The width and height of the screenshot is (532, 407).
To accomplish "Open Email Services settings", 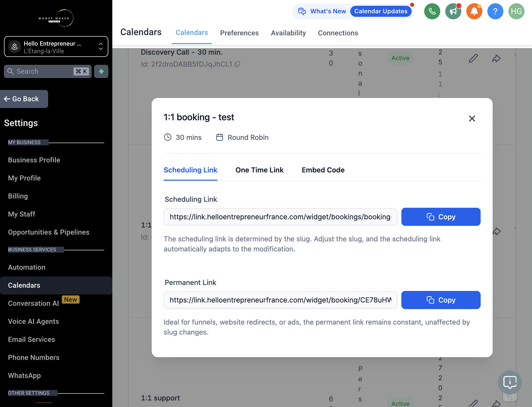I will (31, 339).
